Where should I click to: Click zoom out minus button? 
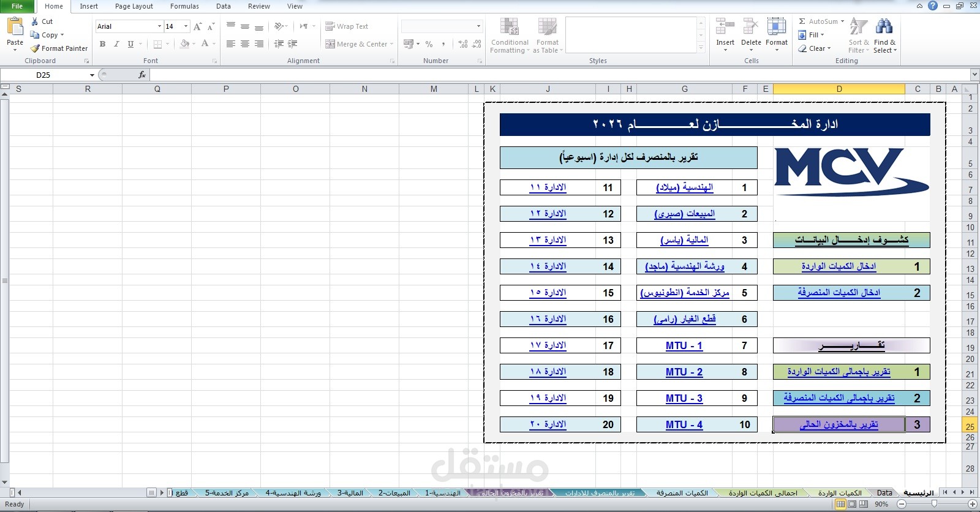tap(901, 504)
